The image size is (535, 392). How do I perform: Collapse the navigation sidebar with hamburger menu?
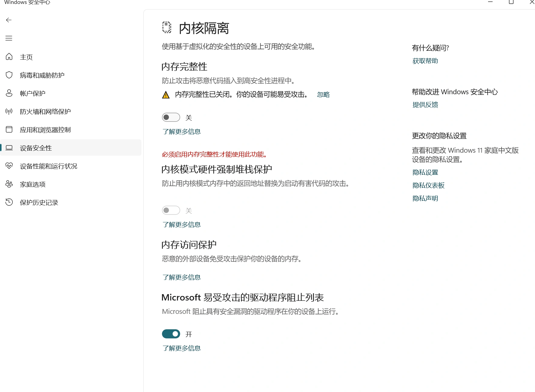click(x=9, y=38)
